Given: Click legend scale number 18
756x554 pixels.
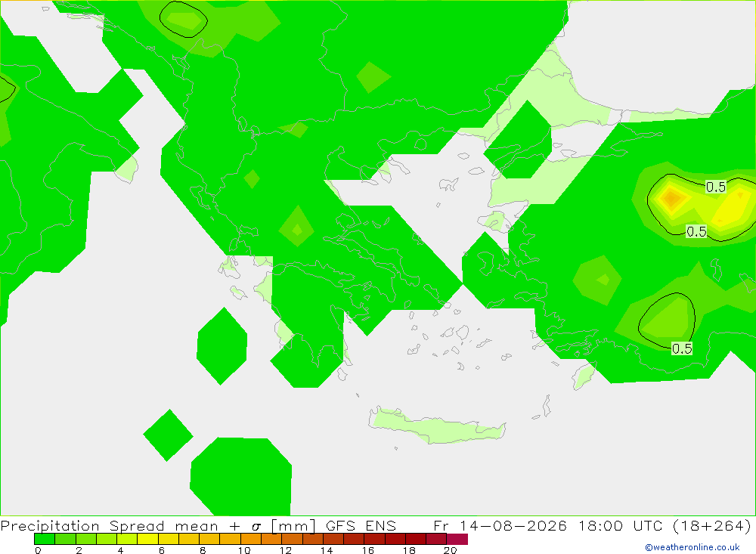Looking at the screenshot, I should click(409, 550).
